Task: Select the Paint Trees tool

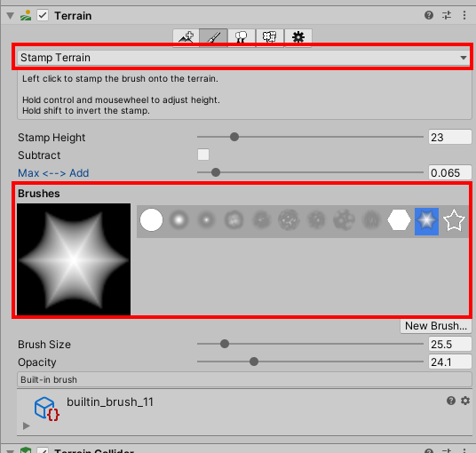Action: [x=242, y=37]
